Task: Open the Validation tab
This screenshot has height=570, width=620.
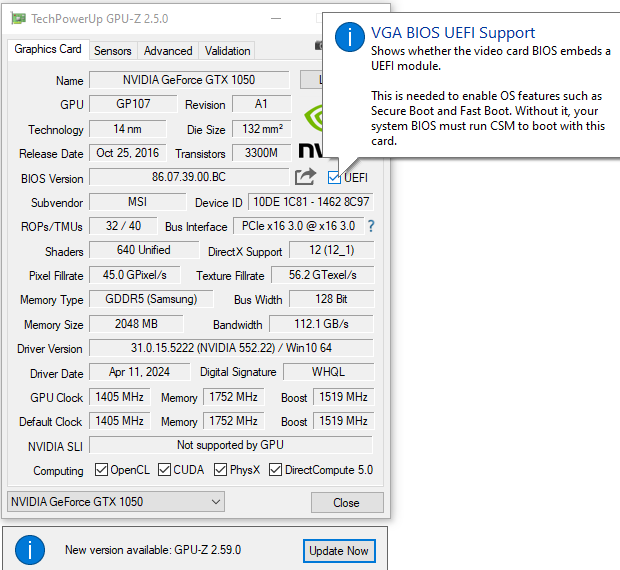Action: pyautogui.click(x=227, y=51)
